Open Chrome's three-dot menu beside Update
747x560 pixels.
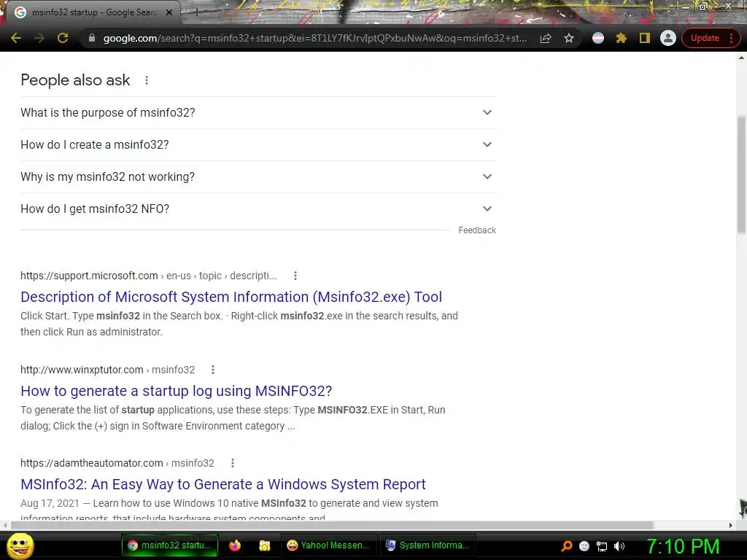(731, 38)
